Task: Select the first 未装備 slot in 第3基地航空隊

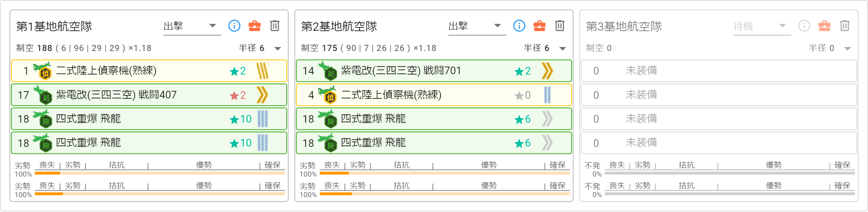Action: pyautogui.click(x=719, y=71)
